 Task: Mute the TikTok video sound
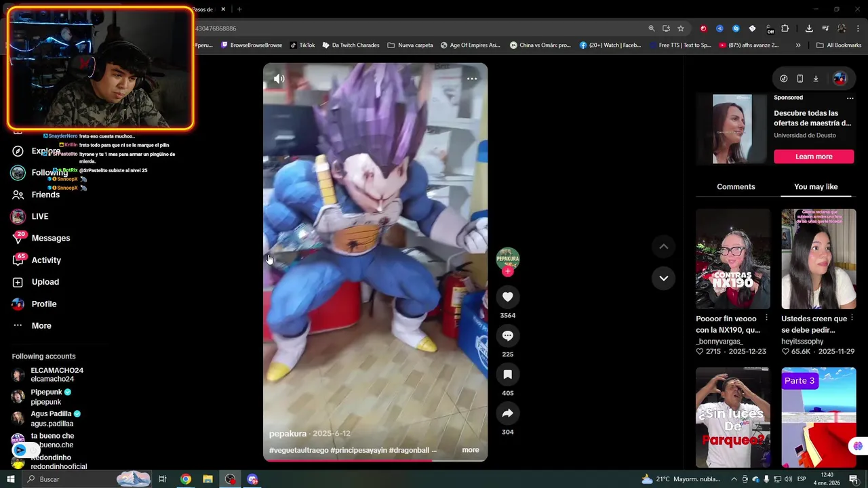(279, 79)
